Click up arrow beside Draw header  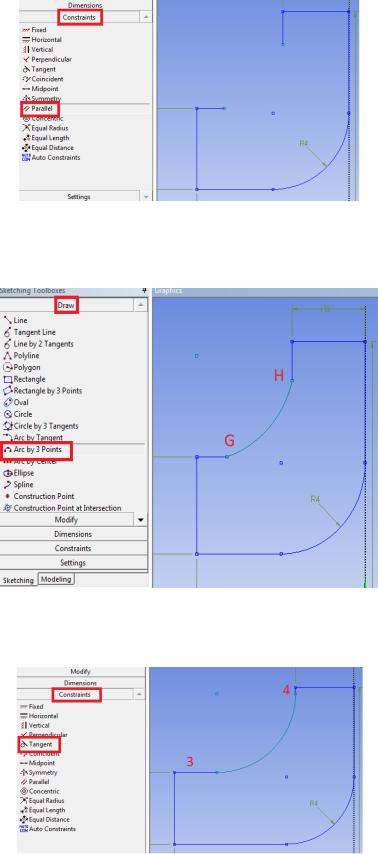click(x=141, y=306)
